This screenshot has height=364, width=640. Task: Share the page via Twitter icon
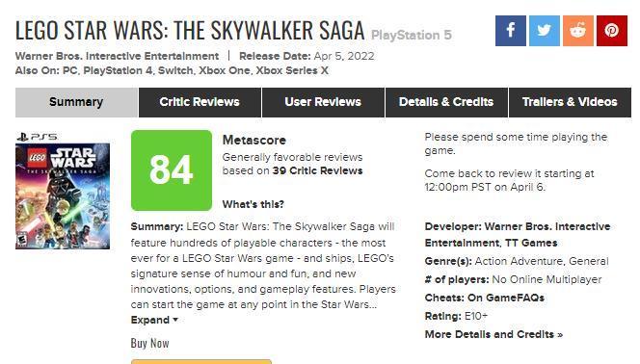click(x=545, y=31)
